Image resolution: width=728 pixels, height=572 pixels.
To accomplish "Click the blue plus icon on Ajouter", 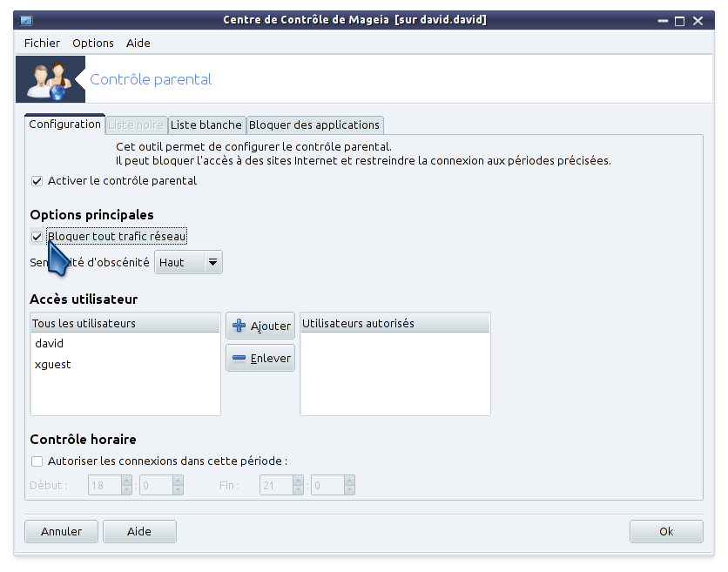I will point(239,326).
